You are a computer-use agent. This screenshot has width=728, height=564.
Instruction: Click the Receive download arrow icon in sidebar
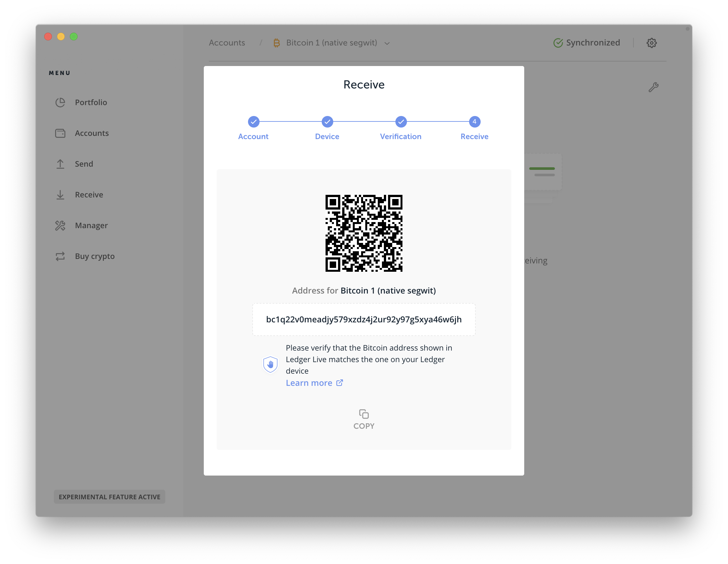60,195
